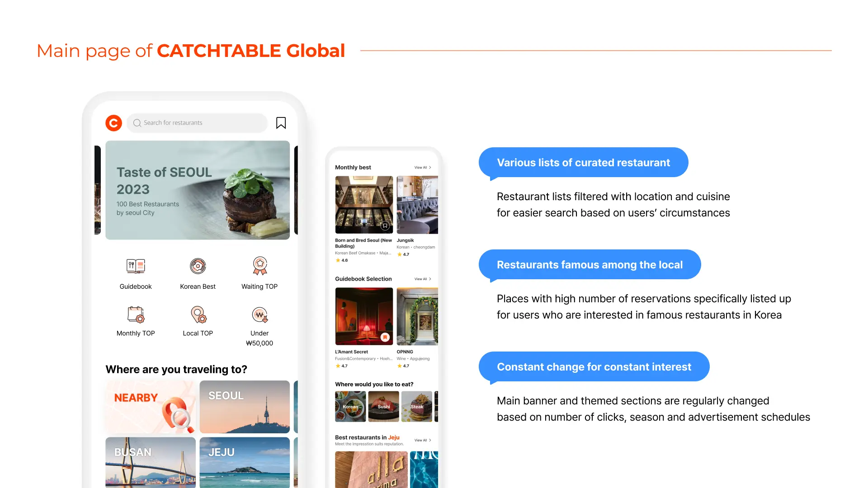The width and height of the screenshot is (868, 488).
Task: Click the 'L'Amant Secret' restaurant name
Action: (x=351, y=352)
